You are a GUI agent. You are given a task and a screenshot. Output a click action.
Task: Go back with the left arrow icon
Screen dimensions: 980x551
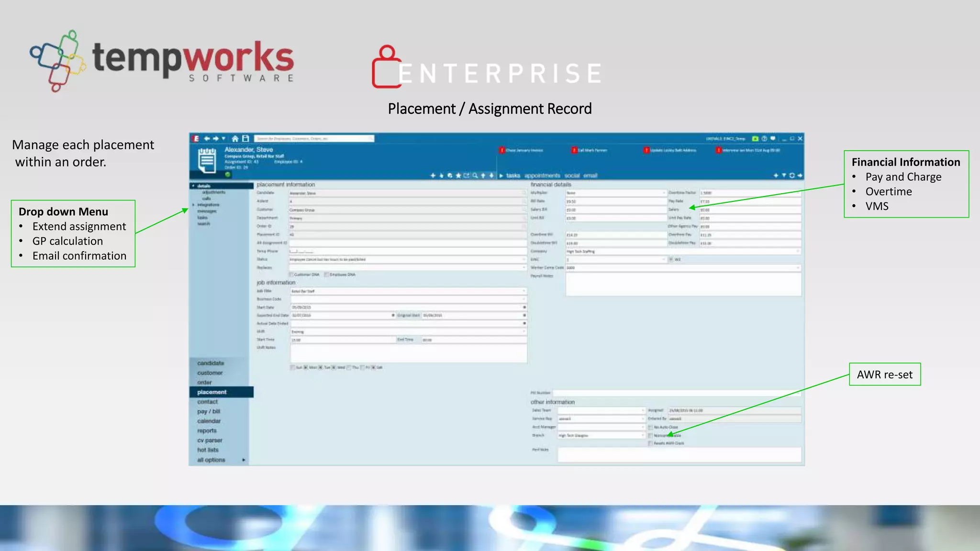(207, 139)
